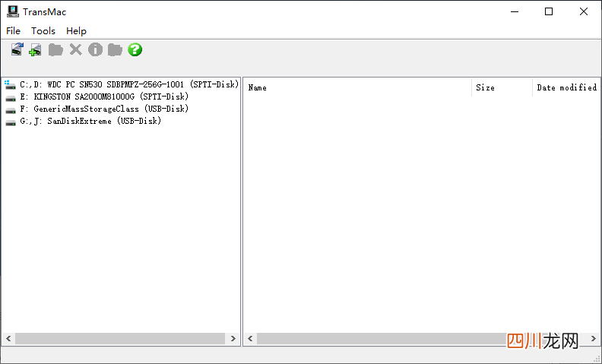Image resolution: width=602 pixels, height=364 pixels.
Task: Click the TransMac computer icon in the title bar
Action: pos(13,11)
